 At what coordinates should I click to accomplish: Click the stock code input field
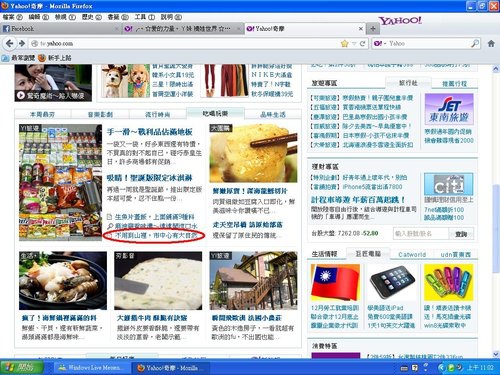point(421,234)
